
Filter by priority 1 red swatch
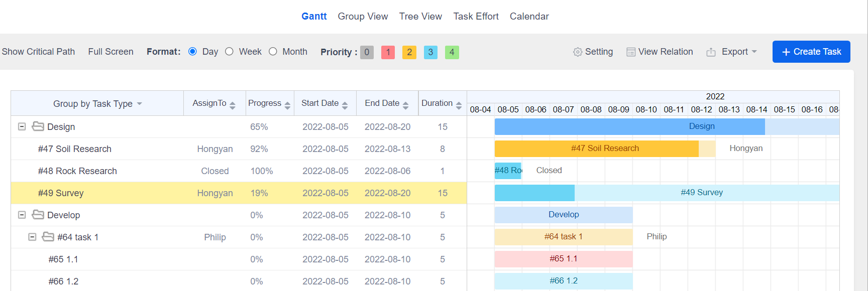point(388,52)
